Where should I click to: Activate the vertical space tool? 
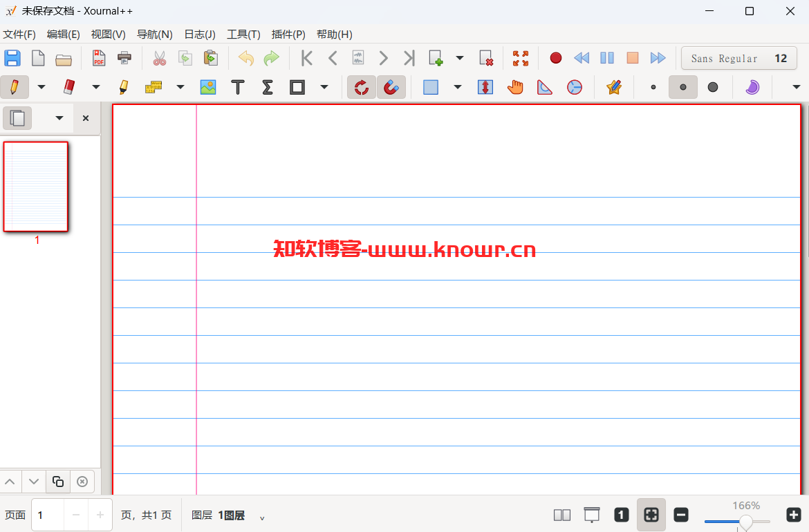[485, 87]
